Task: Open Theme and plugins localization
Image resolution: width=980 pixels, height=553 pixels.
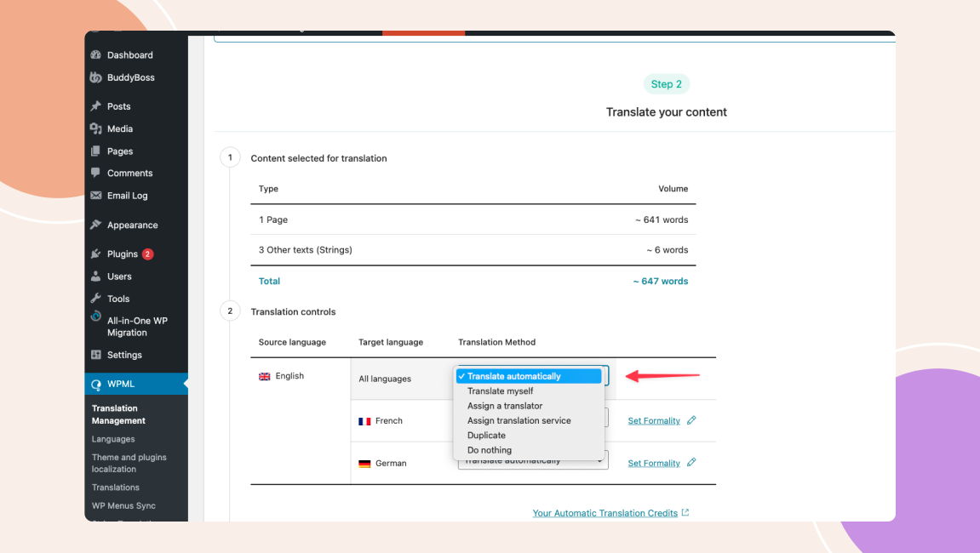Action: [x=129, y=463]
